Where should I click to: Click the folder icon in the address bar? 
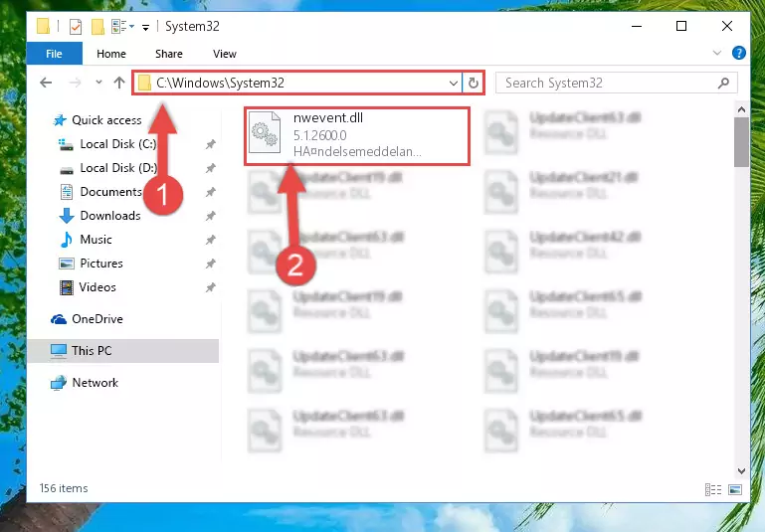click(x=144, y=83)
